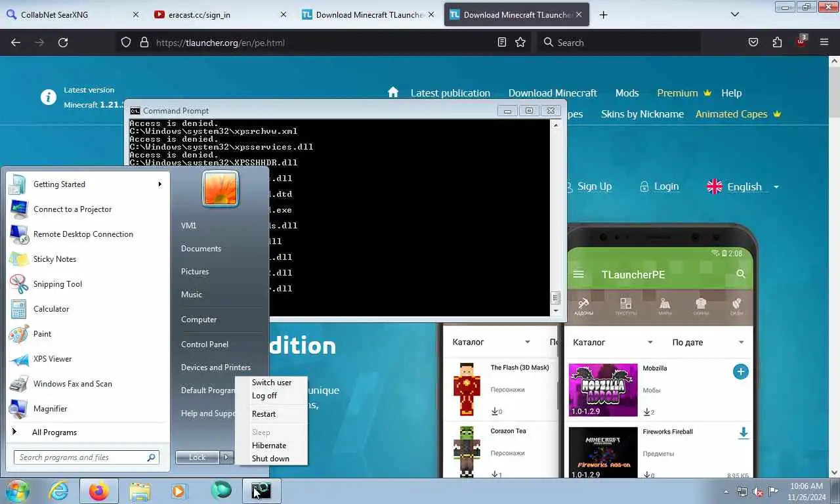
Task: Go back to previous page in Firefox
Action: click(16, 43)
